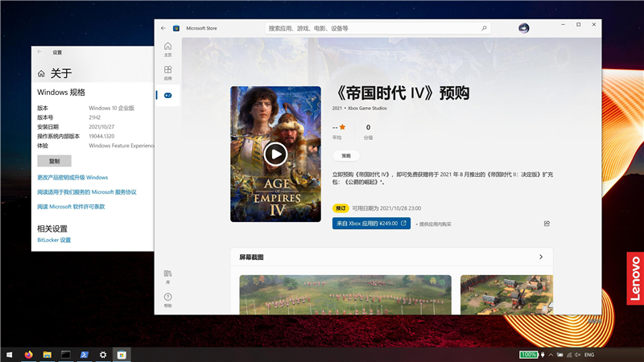Screen dimensions: 644x362
Task: Launch Firefox from the taskbar
Action: click(x=29, y=354)
